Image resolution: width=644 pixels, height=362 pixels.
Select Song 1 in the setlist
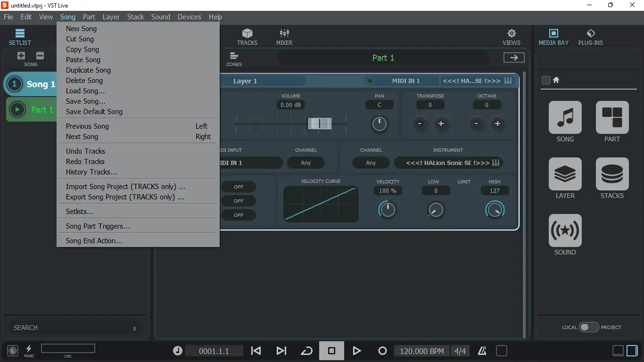31,84
